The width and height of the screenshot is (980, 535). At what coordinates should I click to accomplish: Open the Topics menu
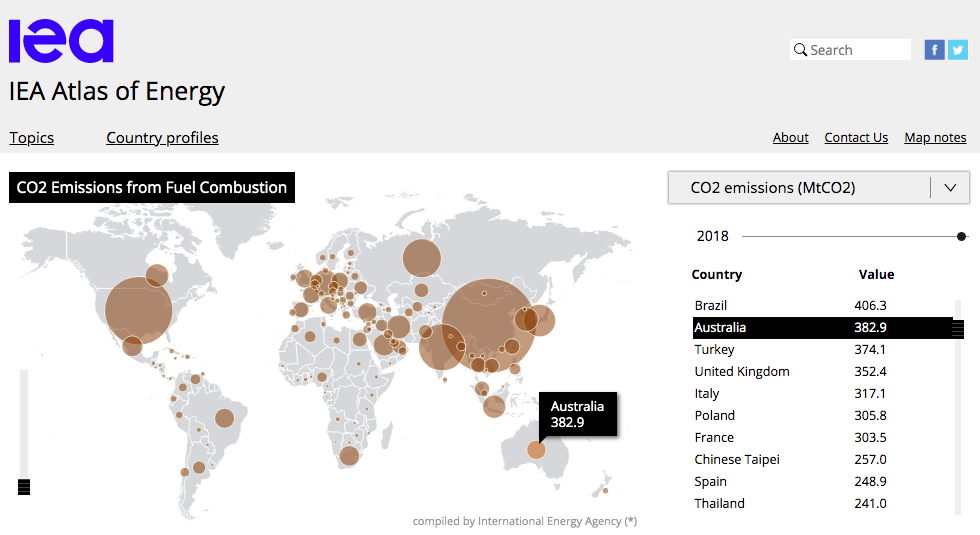pos(31,138)
